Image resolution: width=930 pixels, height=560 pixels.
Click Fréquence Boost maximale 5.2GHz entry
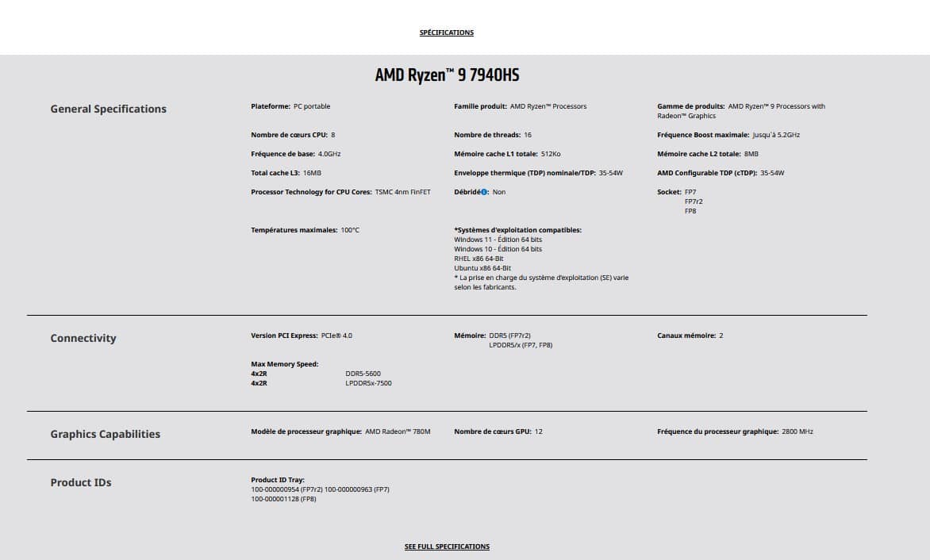click(x=728, y=135)
